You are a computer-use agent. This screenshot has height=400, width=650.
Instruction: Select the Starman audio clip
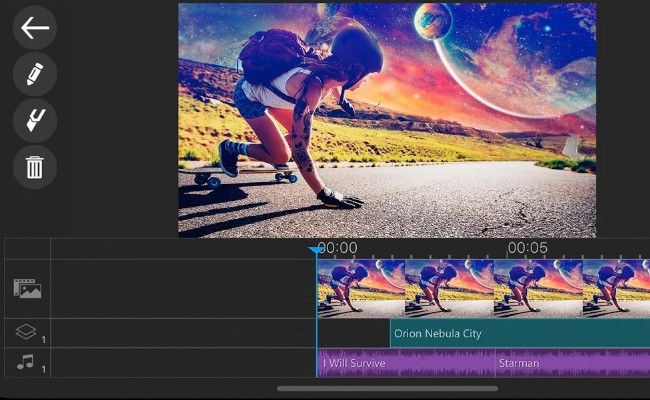[x=572, y=363]
